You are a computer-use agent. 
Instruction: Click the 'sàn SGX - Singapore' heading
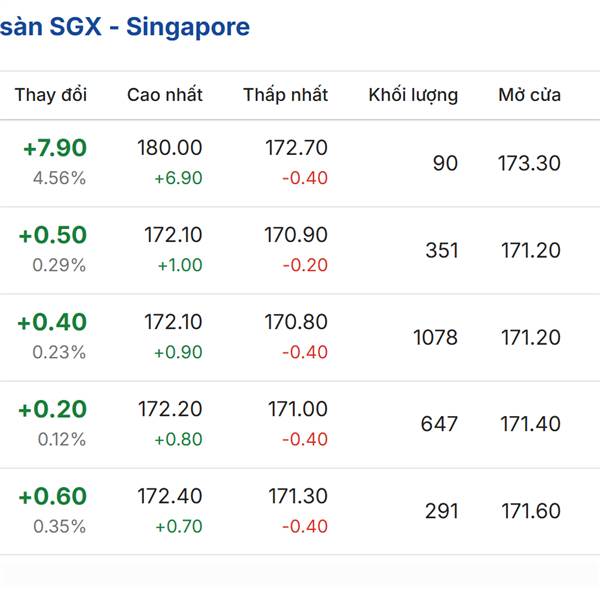pyautogui.click(x=125, y=27)
